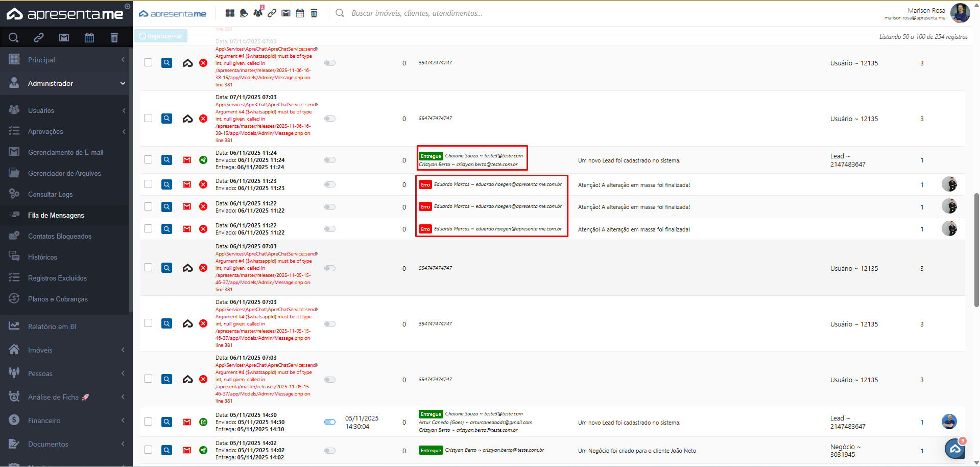Image resolution: width=980 pixels, height=467 pixels.
Task: Toggle the switch on 06/11/2025 11:24 row
Action: click(x=330, y=160)
